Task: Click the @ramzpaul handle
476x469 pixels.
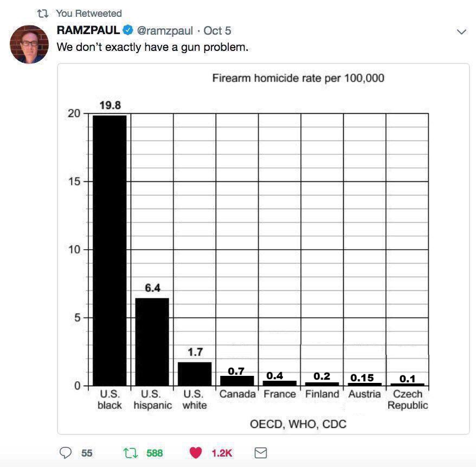Action: pyautogui.click(x=165, y=31)
